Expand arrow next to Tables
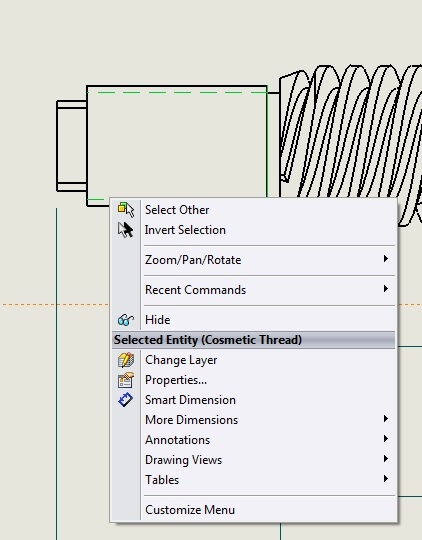 [x=386, y=479]
